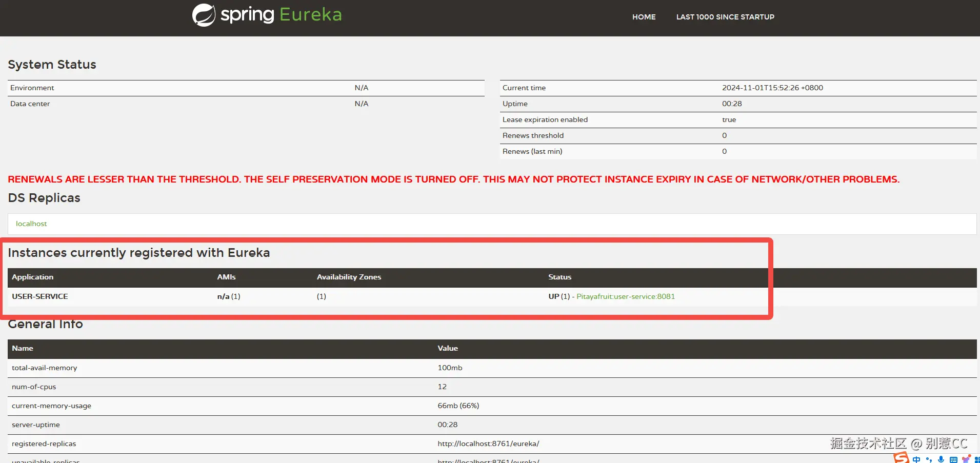
Task: Click the true lease expiration value
Action: tap(729, 119)
